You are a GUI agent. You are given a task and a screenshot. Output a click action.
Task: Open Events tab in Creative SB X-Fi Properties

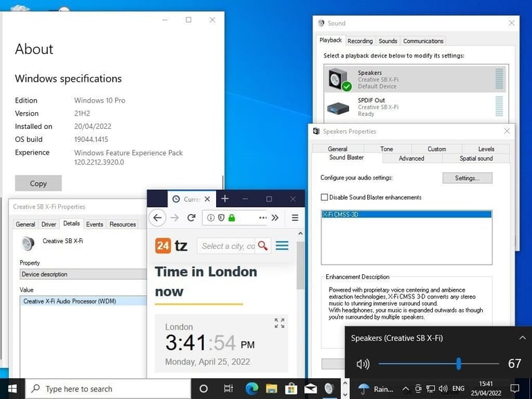pyautogui.click(x=94, y=224)
